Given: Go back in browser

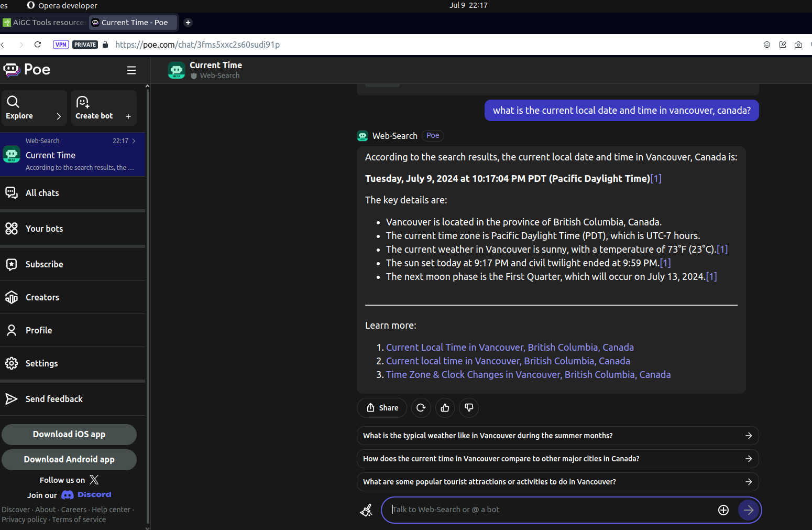Looking at the screenshot, I should pos(3,45).
